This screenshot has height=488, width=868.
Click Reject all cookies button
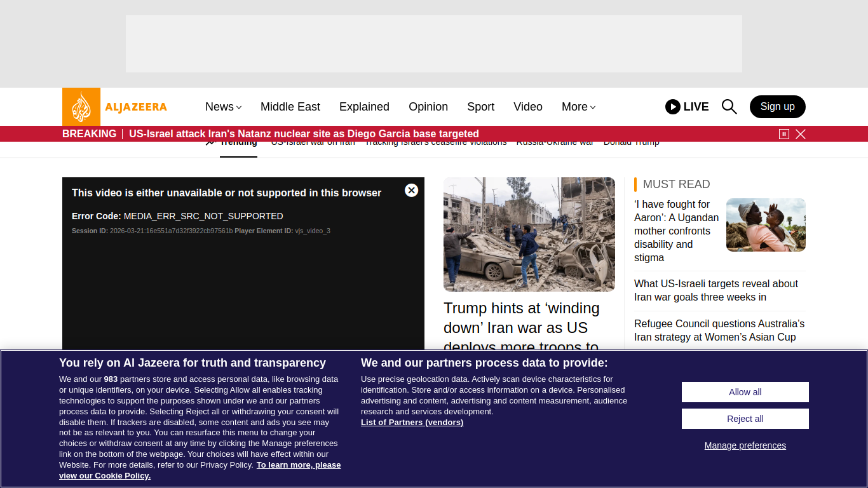click(745, 419)
